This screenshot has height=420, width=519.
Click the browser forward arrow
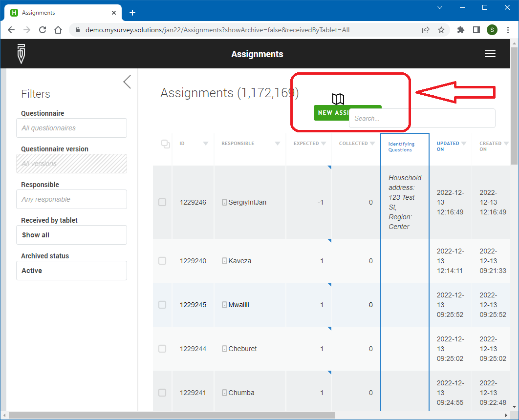[x=27, y=30]
